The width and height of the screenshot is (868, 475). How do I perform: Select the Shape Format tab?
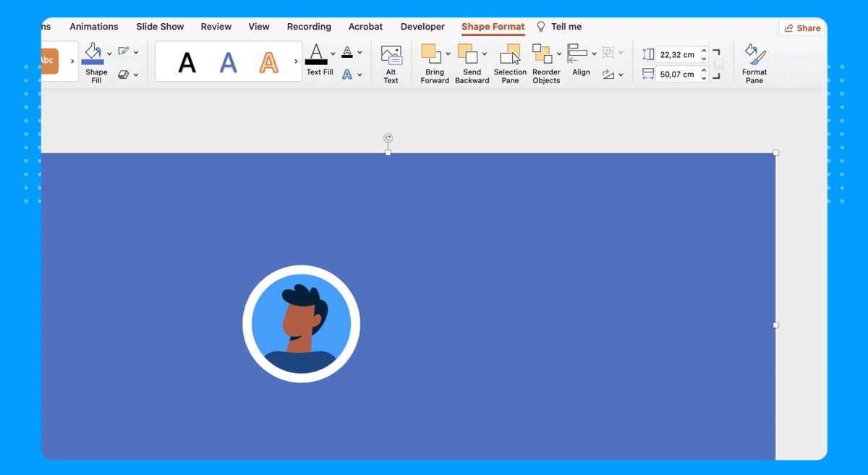click(x=493, y=27)
